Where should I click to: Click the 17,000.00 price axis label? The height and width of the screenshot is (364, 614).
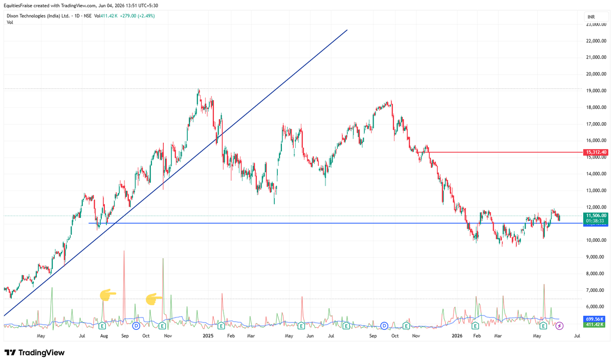click(597, 124)
